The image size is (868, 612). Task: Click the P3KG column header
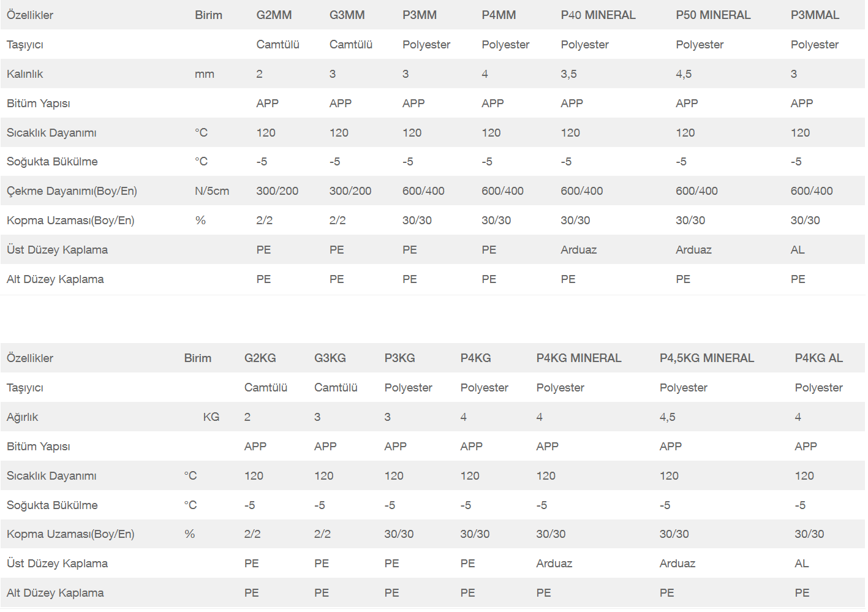coord(399,358)
